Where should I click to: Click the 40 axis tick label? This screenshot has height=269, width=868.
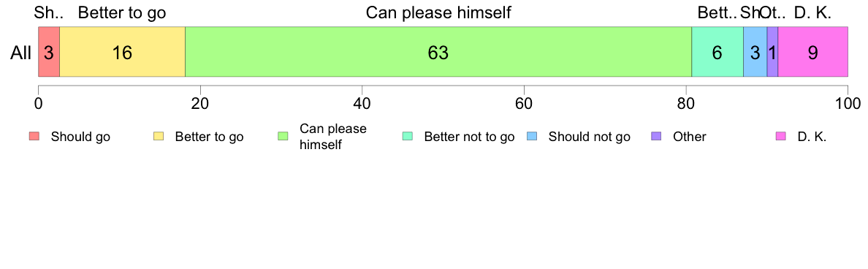(x=362, y=103)
